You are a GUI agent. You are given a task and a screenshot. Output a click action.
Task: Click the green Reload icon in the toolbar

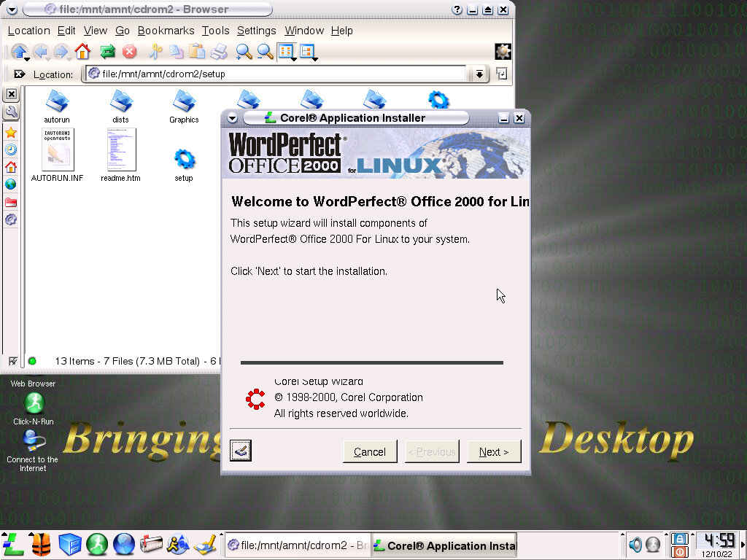click(107, 52)
